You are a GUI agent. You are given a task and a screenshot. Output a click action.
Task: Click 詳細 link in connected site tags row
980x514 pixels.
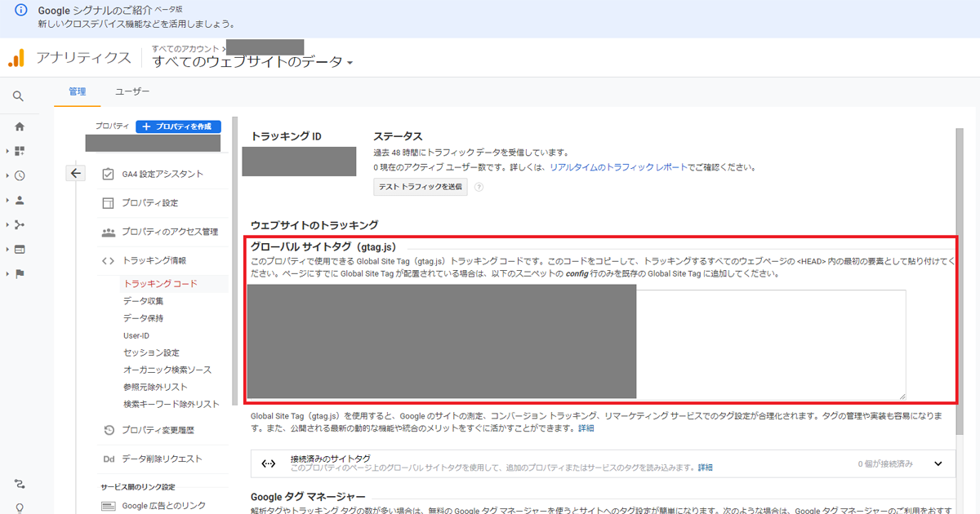point(705,467)
